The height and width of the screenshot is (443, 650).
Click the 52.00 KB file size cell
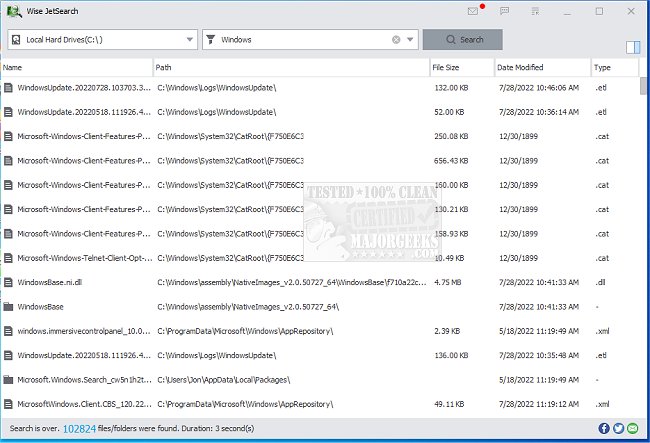(x=449, y=112)
